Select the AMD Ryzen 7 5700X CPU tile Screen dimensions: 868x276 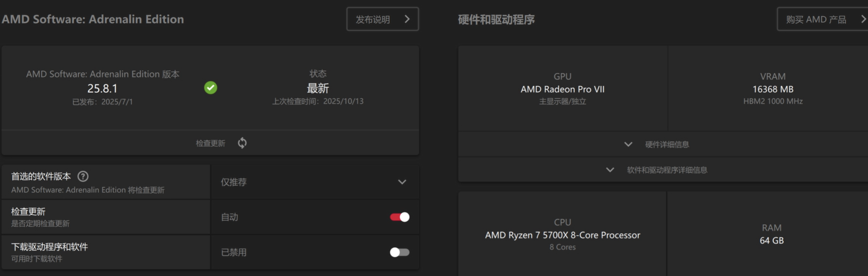pos(562,234)
